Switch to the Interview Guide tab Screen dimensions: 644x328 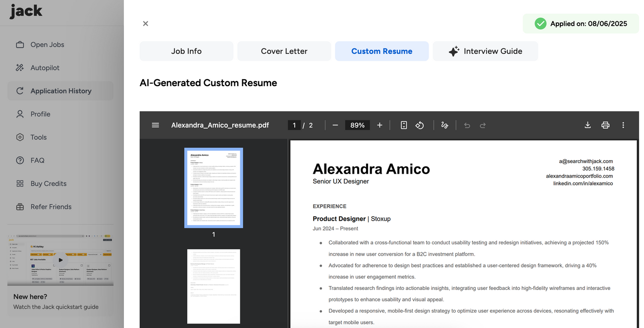(x=485, y=51)
